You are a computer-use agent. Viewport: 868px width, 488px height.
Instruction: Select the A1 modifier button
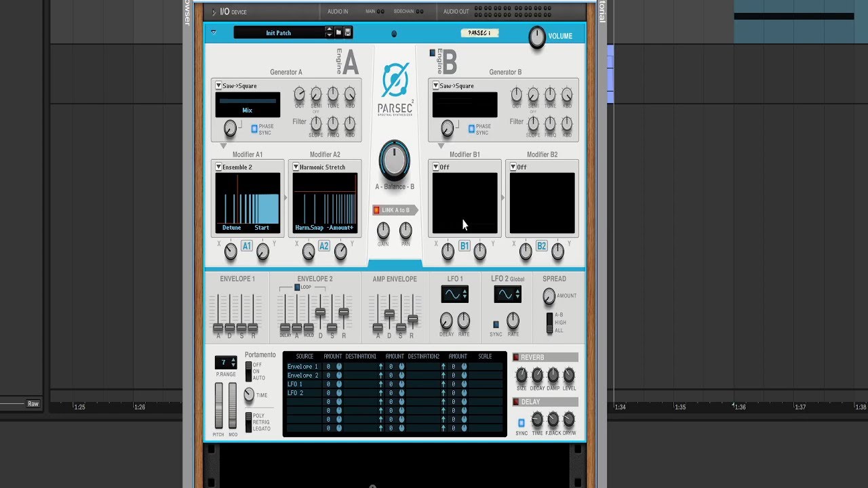247,246
